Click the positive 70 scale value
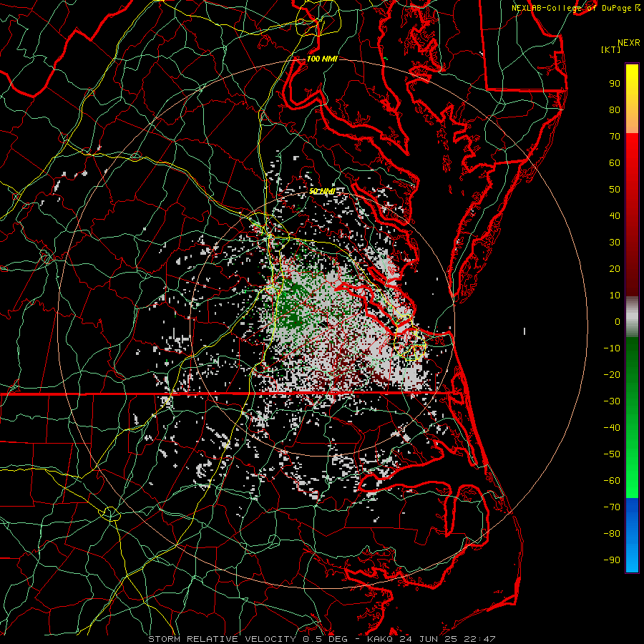The image size is (644, 644). [615, 137]
